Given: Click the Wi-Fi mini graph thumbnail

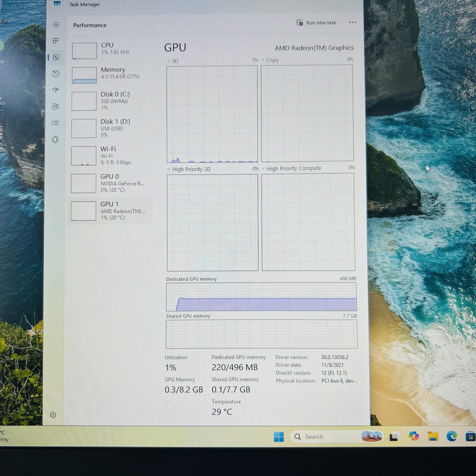Looking at the screenshot, I should [x=84, y=156].
